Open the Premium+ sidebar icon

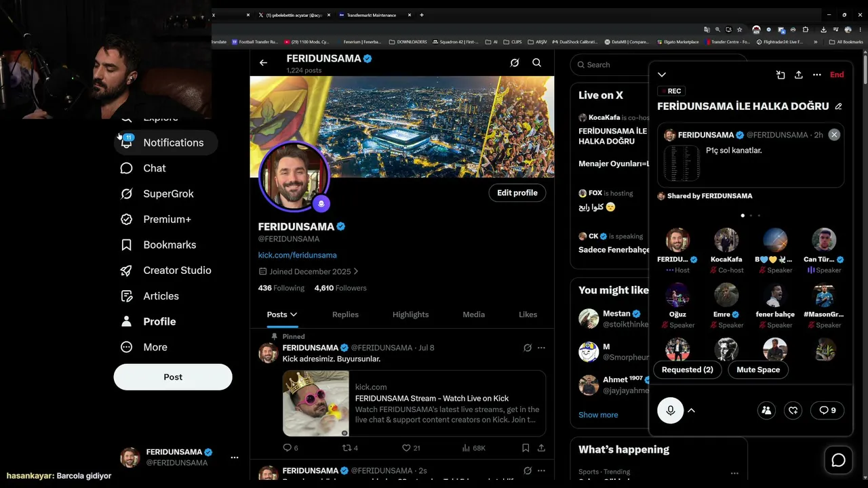(126, 220)
